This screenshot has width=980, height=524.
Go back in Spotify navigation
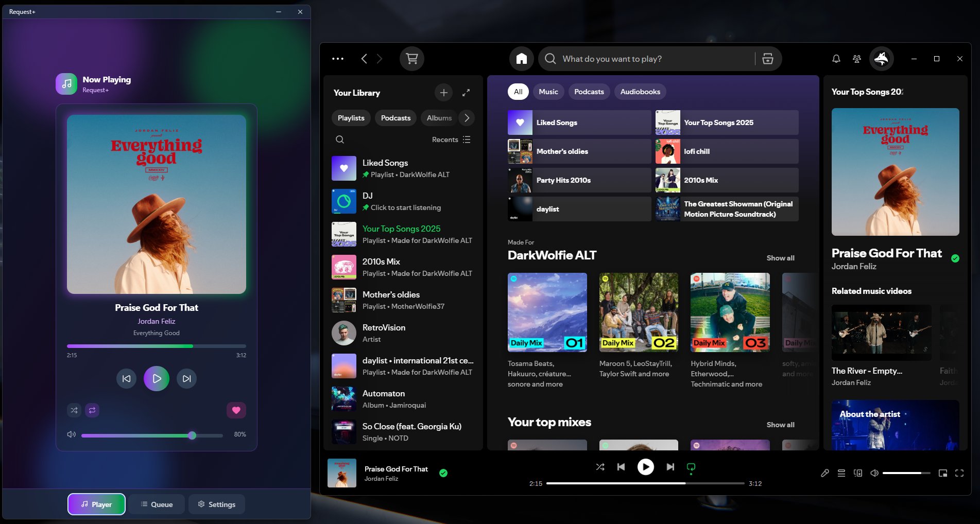tap(364, 59)
